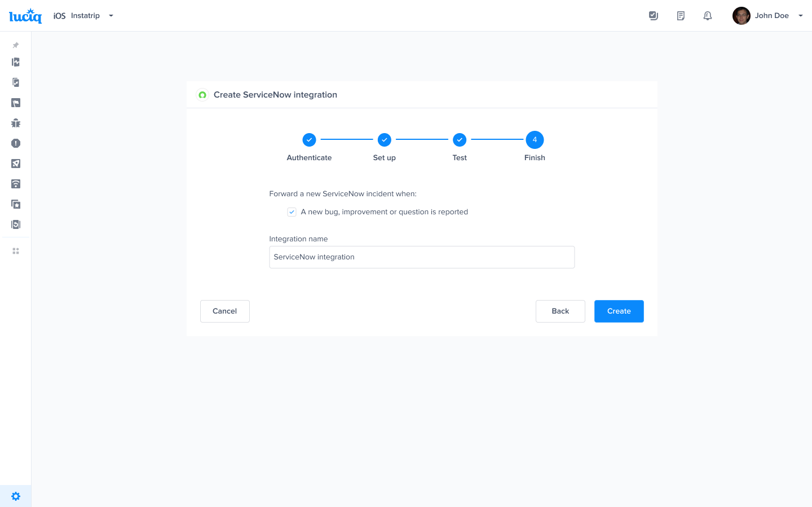Select the starred reviews icon in the sidebar
812x507 pixels.
(x=15, y=204)
